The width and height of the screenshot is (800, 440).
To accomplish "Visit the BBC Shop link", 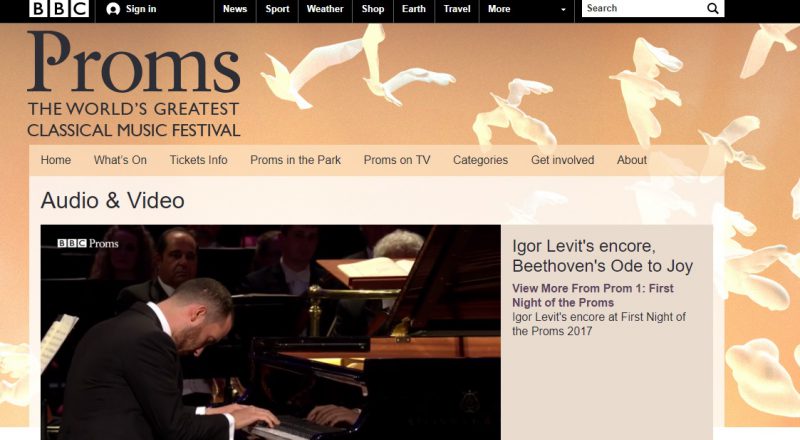I will click(x=372, y=9).
